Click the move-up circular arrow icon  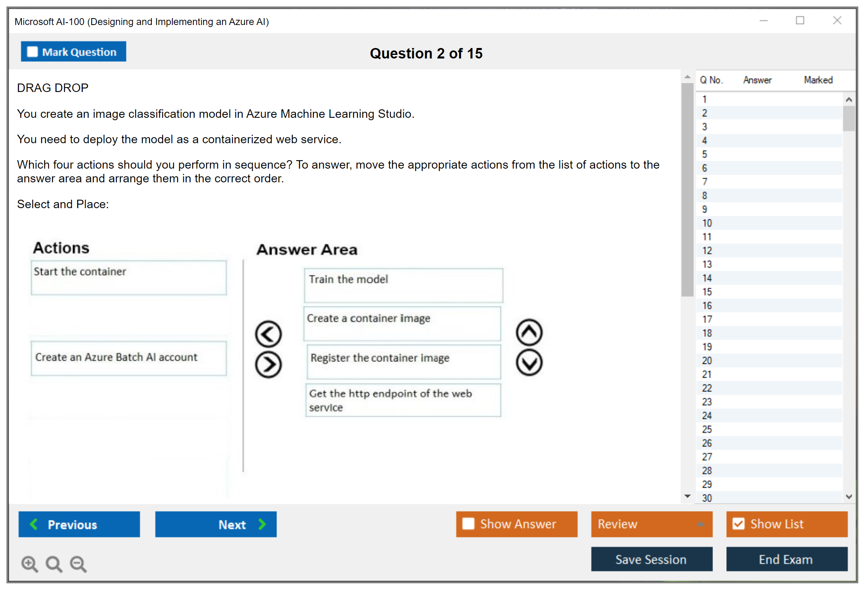click(x=529, y=332)
